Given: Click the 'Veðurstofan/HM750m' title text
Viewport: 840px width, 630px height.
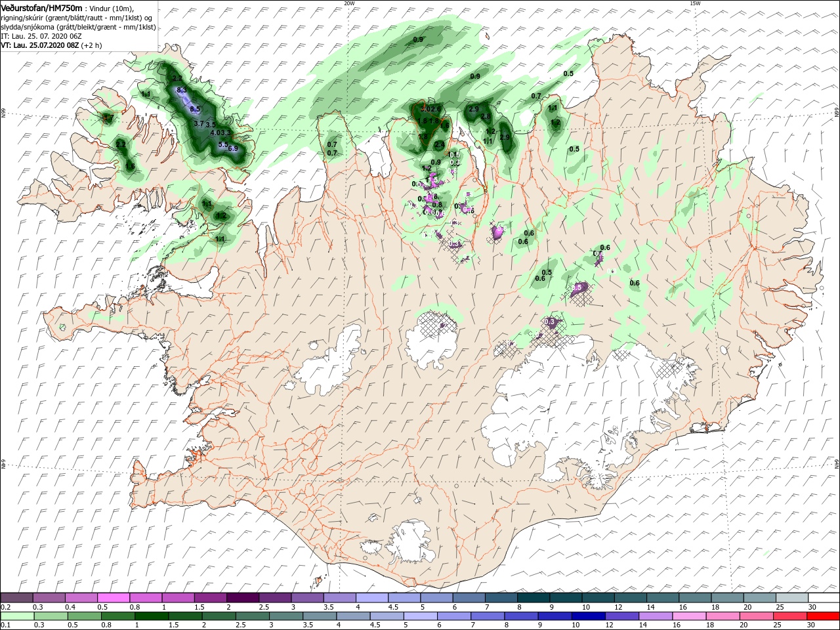Looking at the screenshot, I should (x=41, y=7).
